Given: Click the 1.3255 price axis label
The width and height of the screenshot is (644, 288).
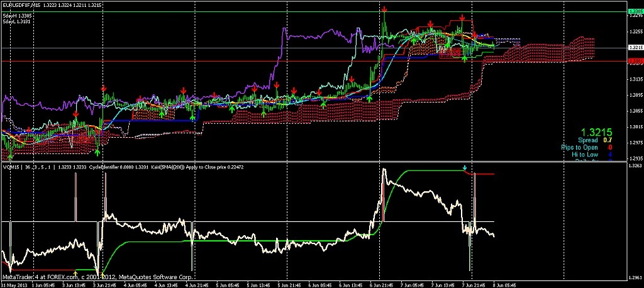Looking at the screenshot, I should [635, 31].
